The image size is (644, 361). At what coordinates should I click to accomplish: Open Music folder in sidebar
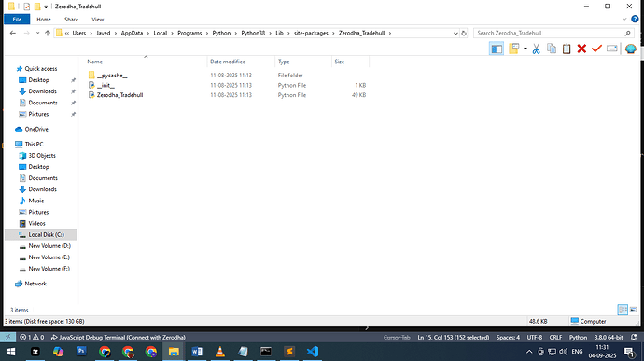[35, 201]
